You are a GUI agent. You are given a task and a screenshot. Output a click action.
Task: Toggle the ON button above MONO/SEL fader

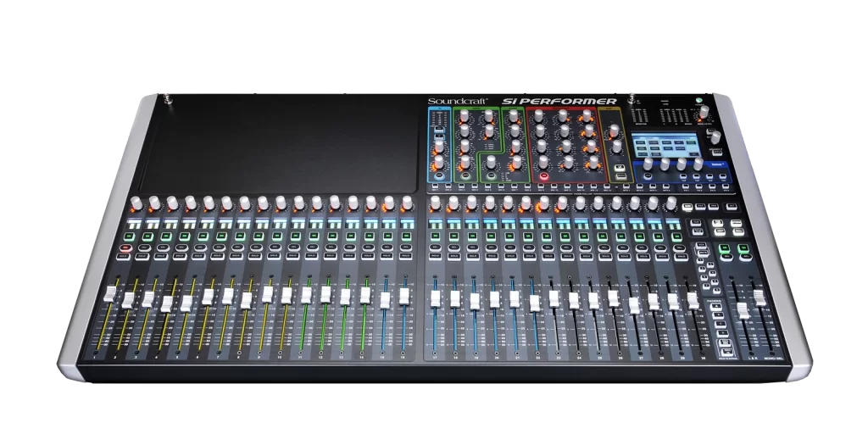point(743,248)
